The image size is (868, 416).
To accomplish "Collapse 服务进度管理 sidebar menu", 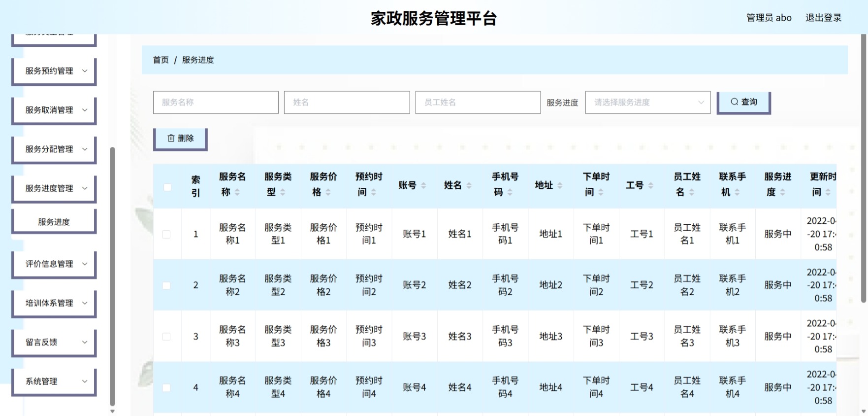I will (54, 188).
